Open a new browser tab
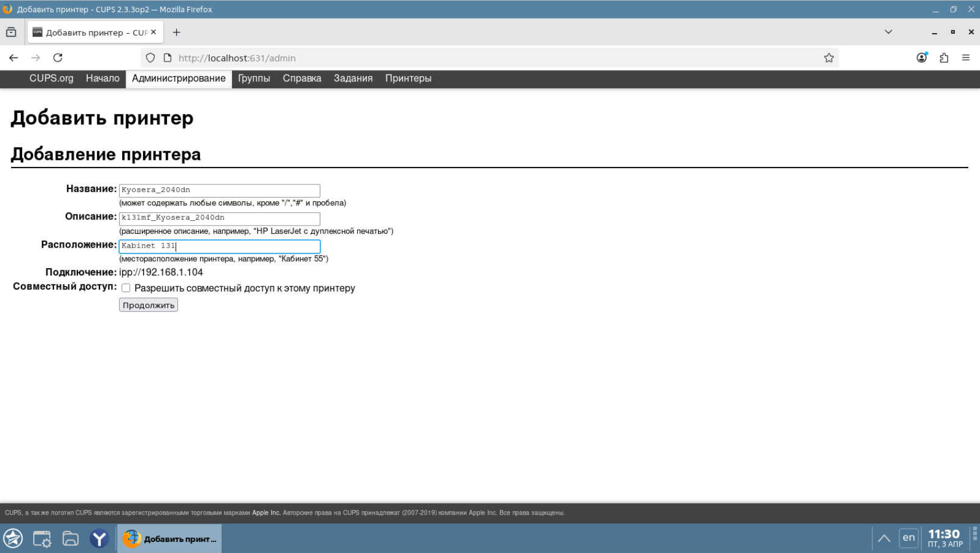The height and width of the screenshot is (553, 980). click(176, 33)
